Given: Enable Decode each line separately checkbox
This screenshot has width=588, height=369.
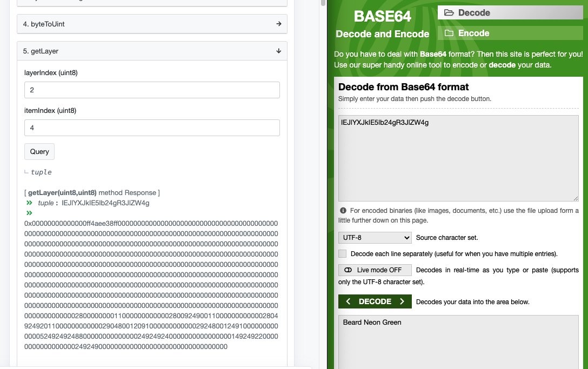Looking at the screenshot, I should coord(343,253).
